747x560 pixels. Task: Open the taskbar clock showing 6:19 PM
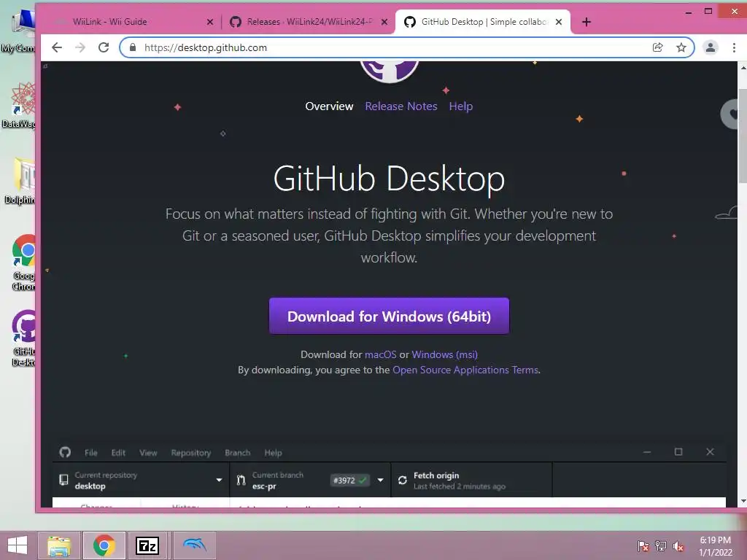(x=716, y=546)
